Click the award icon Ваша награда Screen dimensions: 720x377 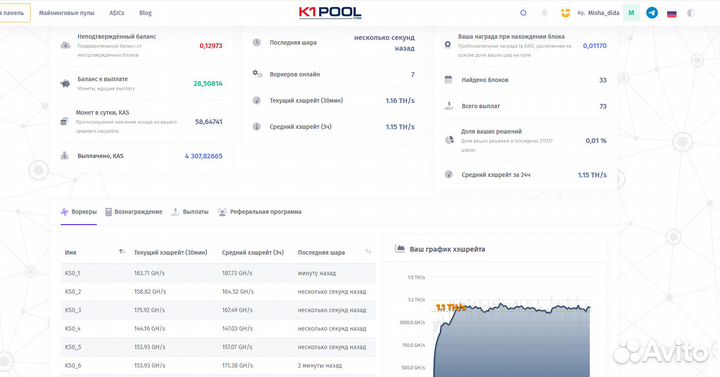coord(448,45)
